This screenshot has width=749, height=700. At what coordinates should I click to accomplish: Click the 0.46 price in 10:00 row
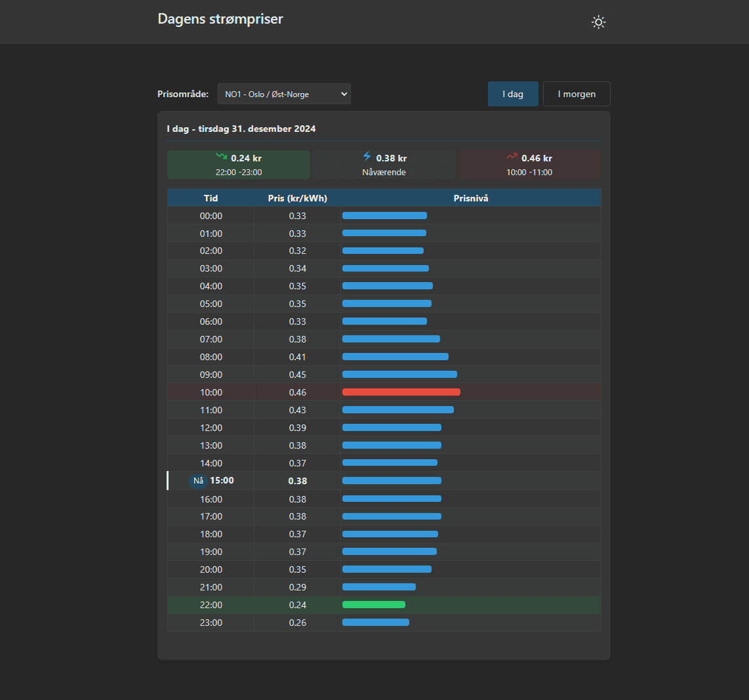pyautogui.click(x=298, y=392)
